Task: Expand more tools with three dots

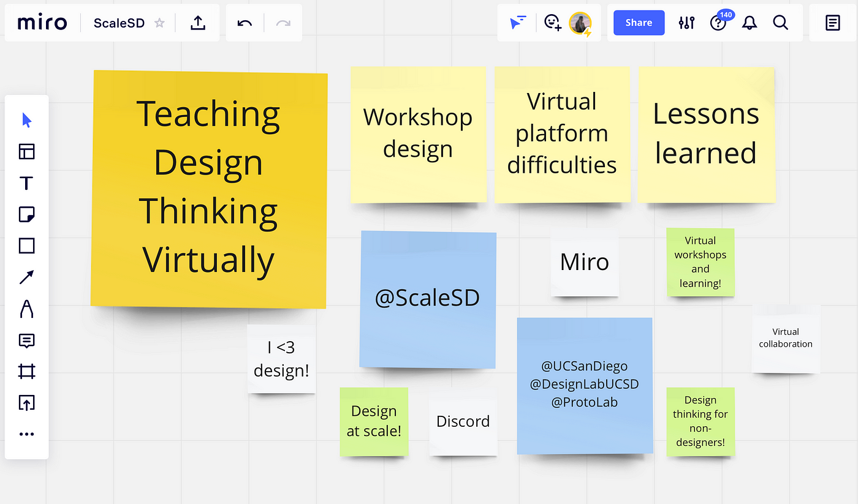Action: (26, 434)
